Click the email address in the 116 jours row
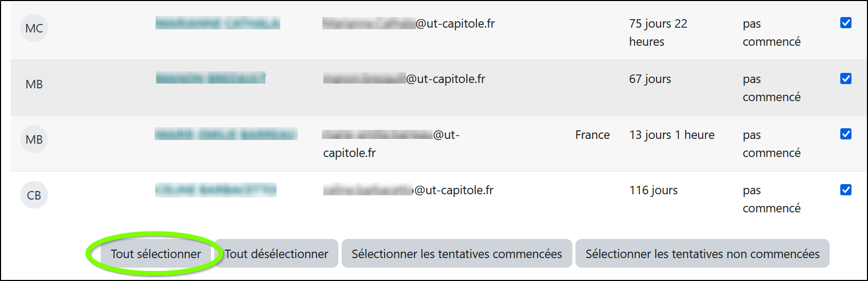Viewport: 868px width, 281px height. click(x=409, y=191)
